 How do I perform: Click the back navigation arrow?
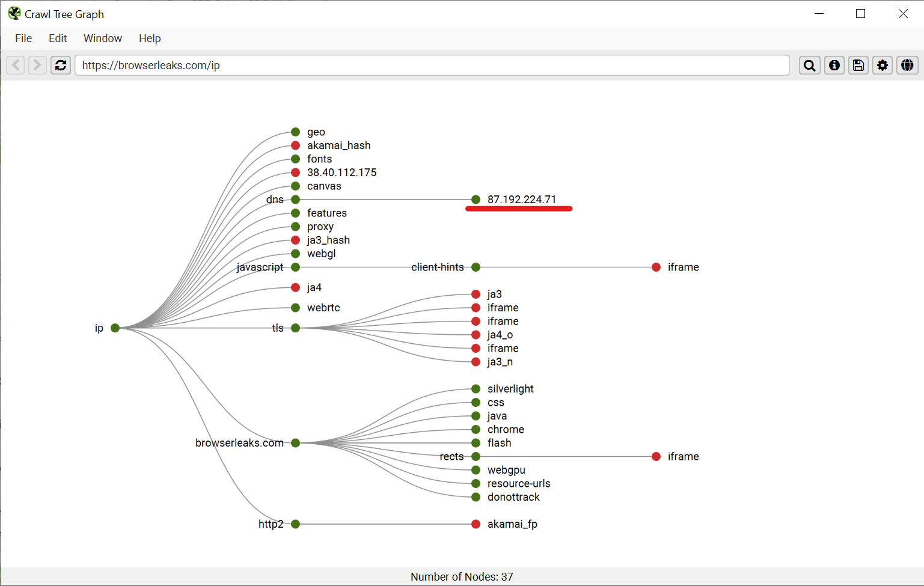16,65
